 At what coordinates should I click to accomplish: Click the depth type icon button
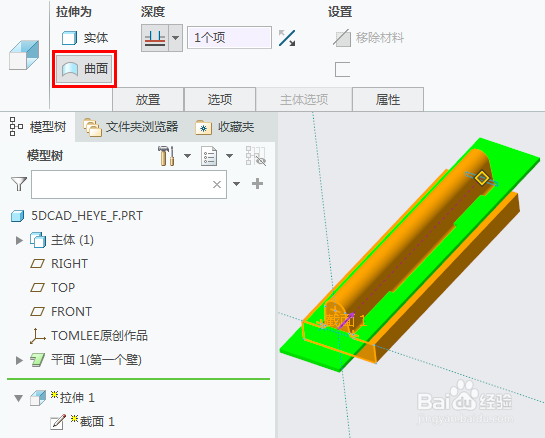[155, 38]
